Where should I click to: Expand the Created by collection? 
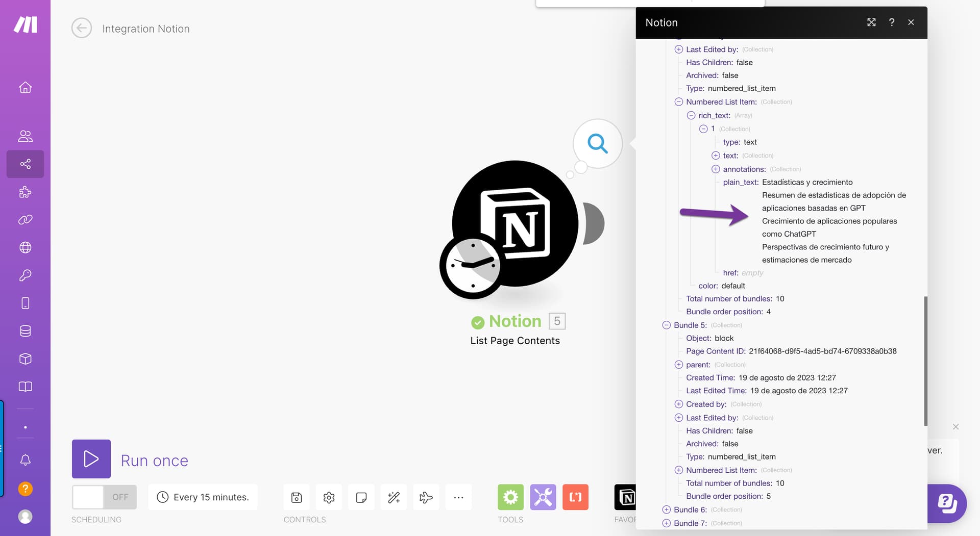pyautogui.click(x=679, y=404)
